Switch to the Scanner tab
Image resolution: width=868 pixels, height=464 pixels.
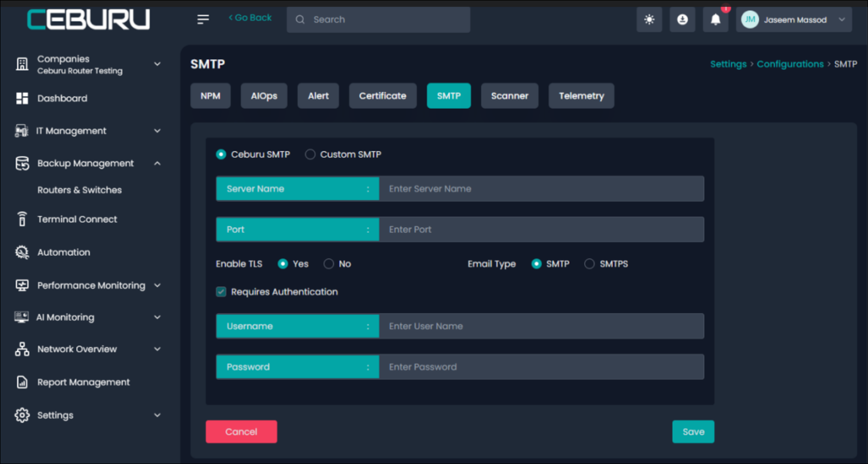[509, 96]
